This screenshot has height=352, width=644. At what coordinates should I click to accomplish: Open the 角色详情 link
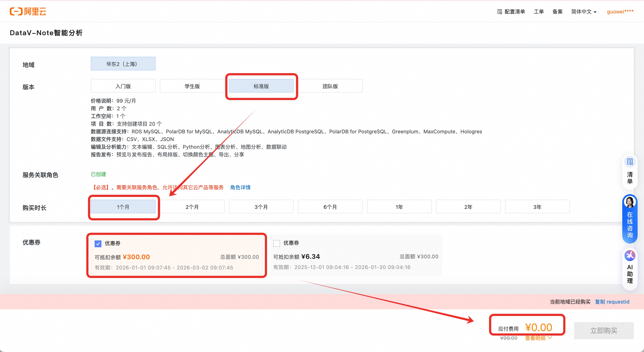point(240,187)
